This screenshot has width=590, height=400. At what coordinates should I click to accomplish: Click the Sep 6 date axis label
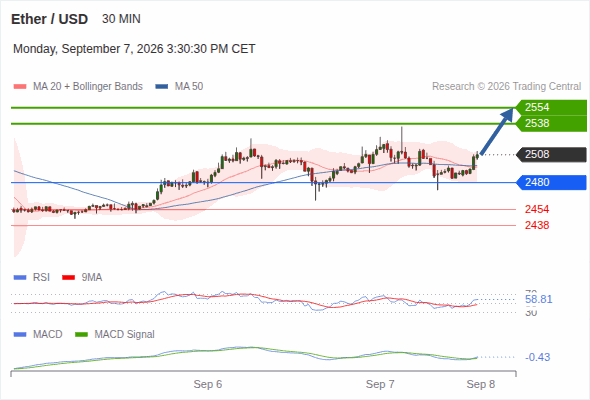pyautogui.click(x=208, y=384)
